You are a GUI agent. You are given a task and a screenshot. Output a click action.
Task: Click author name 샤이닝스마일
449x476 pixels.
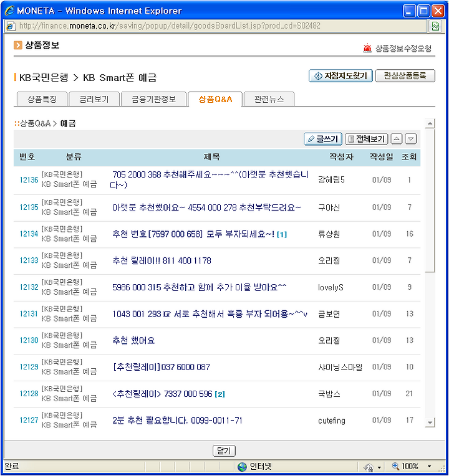[x=340, y=367]
